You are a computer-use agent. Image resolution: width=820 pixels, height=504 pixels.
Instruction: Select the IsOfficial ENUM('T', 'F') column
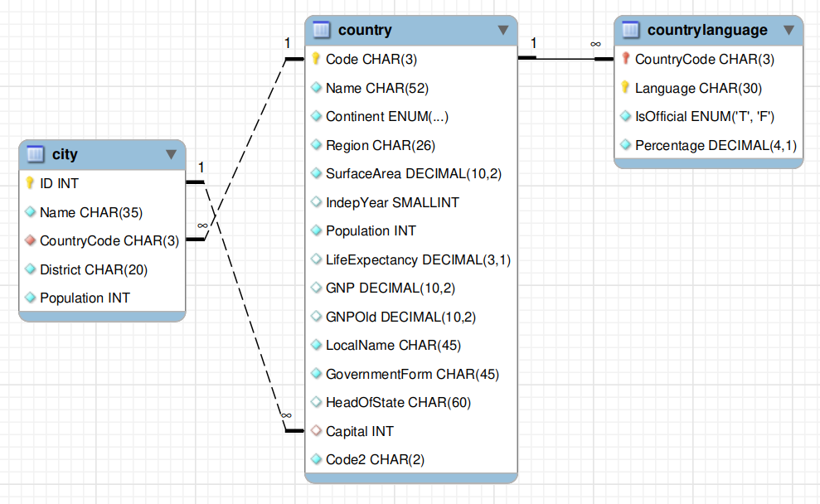click(x=708, y=116)
